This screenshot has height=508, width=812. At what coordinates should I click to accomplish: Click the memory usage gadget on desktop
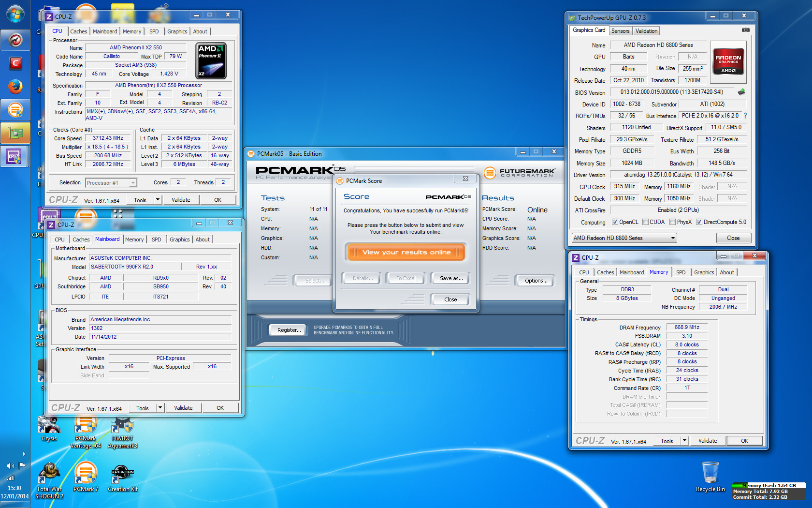(768, 491)
